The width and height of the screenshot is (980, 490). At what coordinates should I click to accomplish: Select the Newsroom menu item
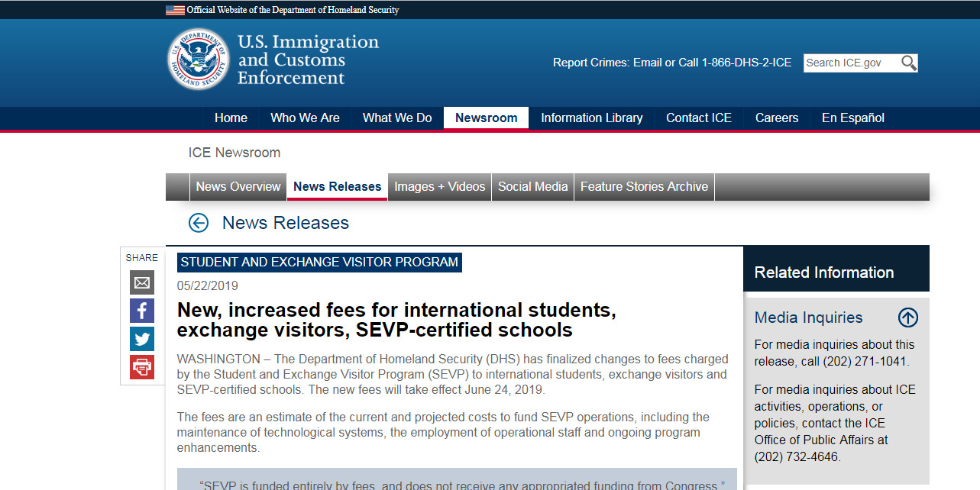[x=487, y=118]
